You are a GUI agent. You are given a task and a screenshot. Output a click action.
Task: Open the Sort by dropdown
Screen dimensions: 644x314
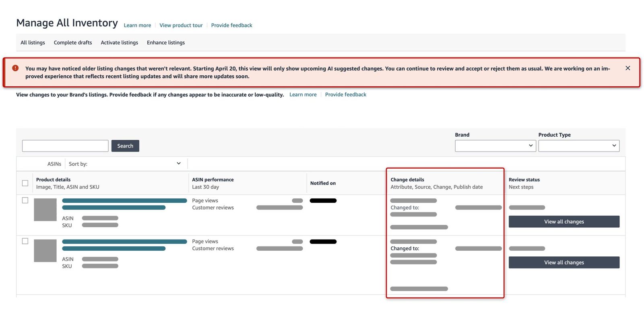(125, 164)
